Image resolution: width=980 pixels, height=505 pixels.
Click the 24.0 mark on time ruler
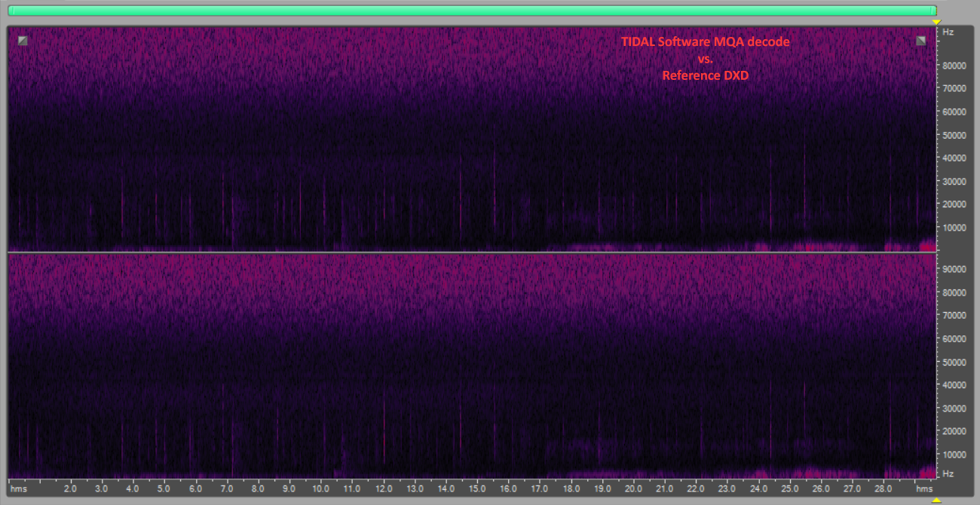click(x=758, y=489)
